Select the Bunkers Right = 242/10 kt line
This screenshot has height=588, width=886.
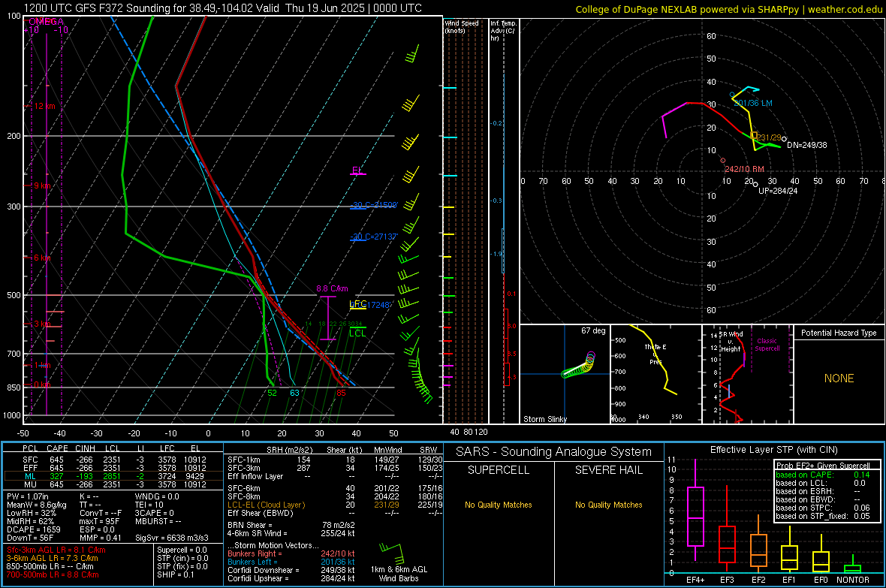point(291,554)
